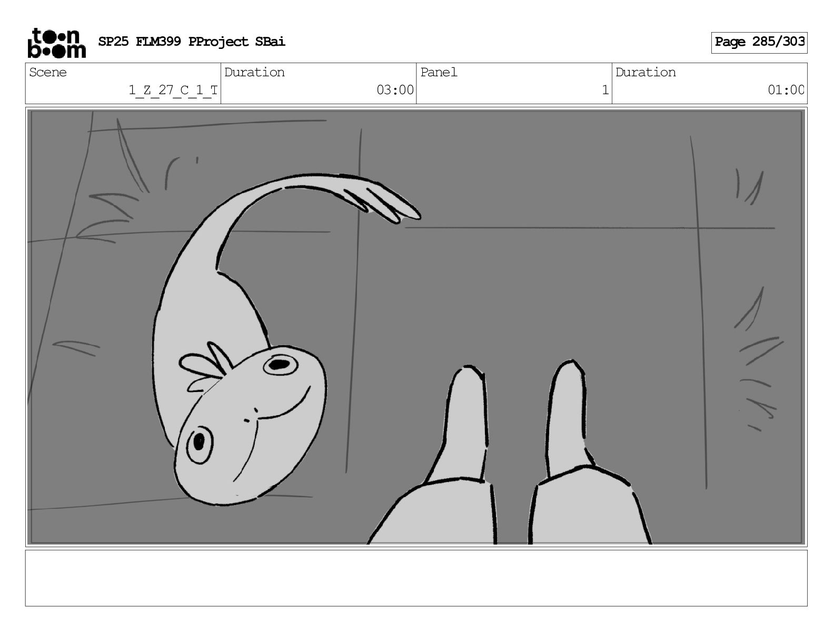The height and width of the screenshot is (644, 834).
Task: Select the project title 'SP25 FLM399 PProject SBai'
Action: coord(192,42)
